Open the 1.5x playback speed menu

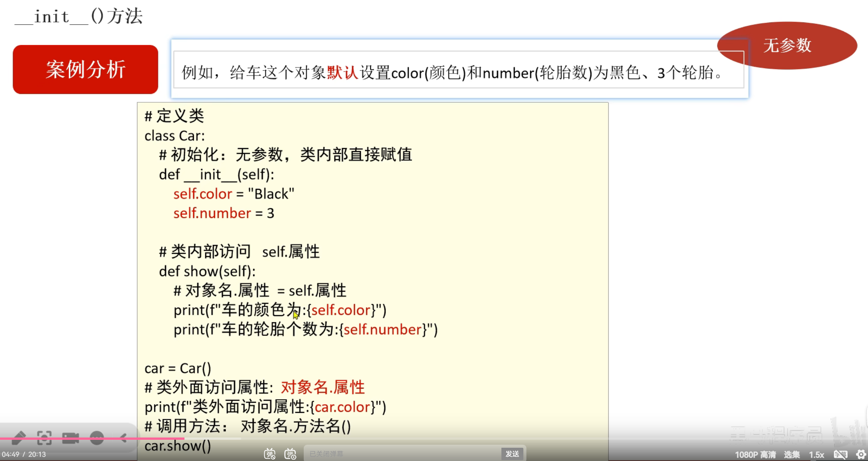pyautogui.click(x=816, y=454)
